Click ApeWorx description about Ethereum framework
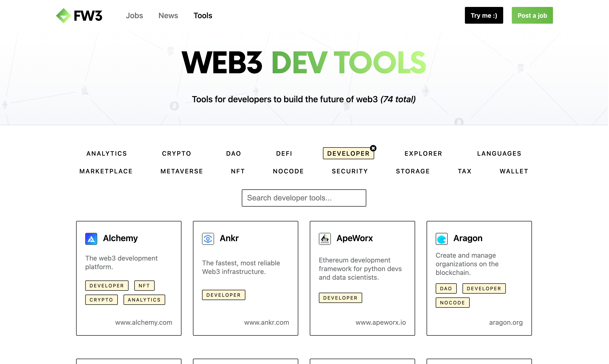This screenshot has width=609, height=364. (x=360, y=269)
